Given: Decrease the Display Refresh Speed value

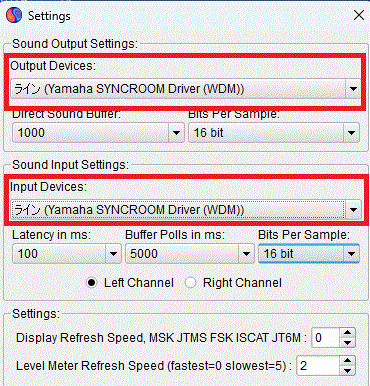Looking at the screenshot, I should [x=347, y=343].
